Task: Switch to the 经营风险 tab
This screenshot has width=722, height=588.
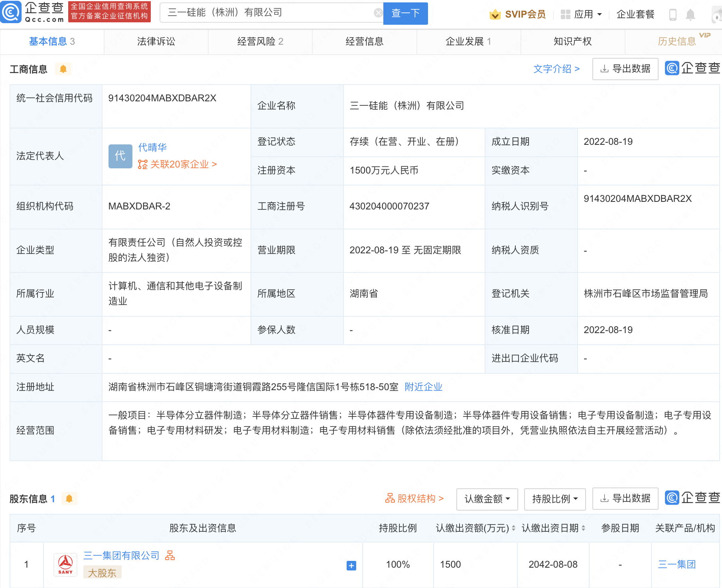Action: click(x=260, y=41)
